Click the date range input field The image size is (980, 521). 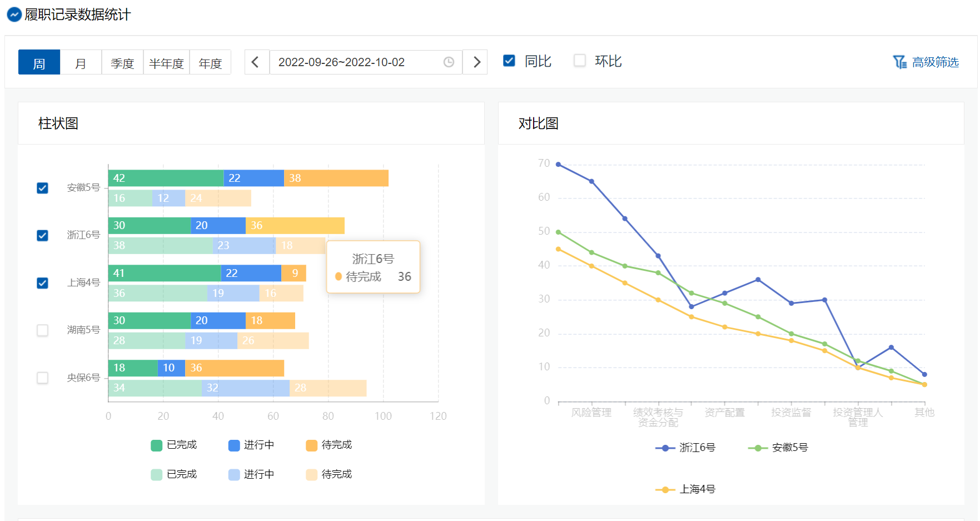(x=366, y=62)
